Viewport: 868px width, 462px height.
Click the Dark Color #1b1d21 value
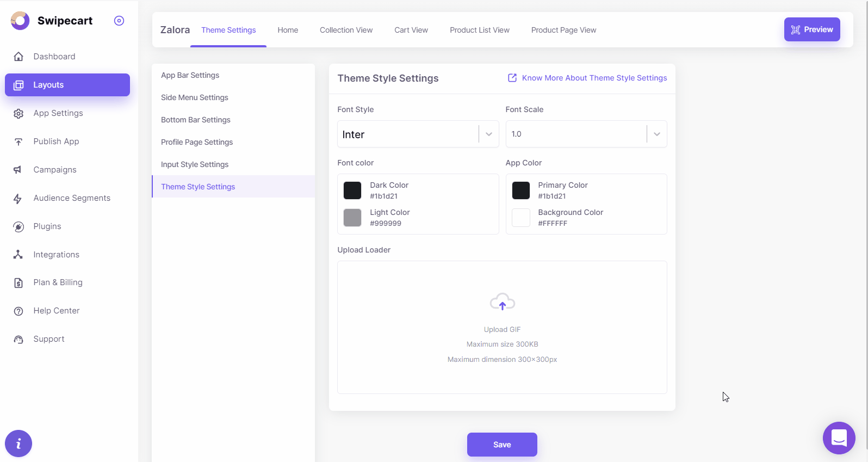click(x=384, y=196)
